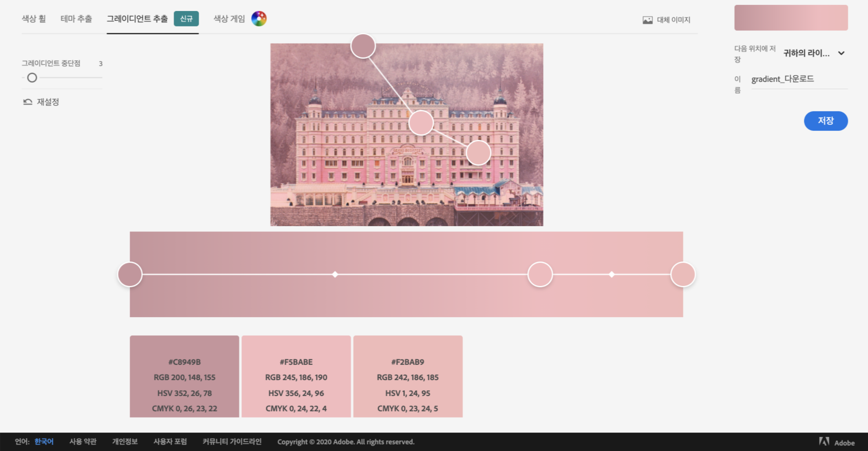Open the 사용 약관 footer link
868x451 pixels.
pos(83,441)
